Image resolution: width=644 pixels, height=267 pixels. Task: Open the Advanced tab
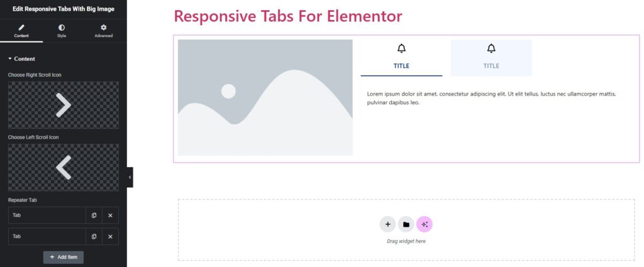tap(104, 31)
